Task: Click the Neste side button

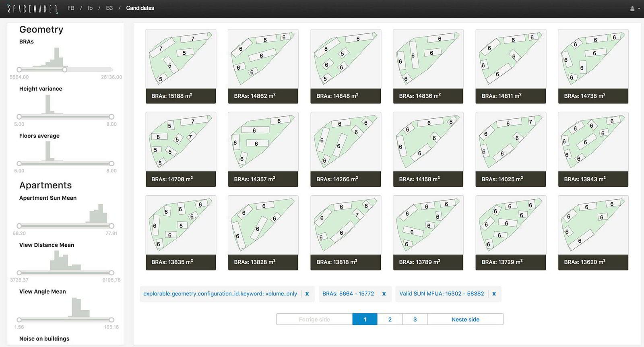Action: pos(465,319)
